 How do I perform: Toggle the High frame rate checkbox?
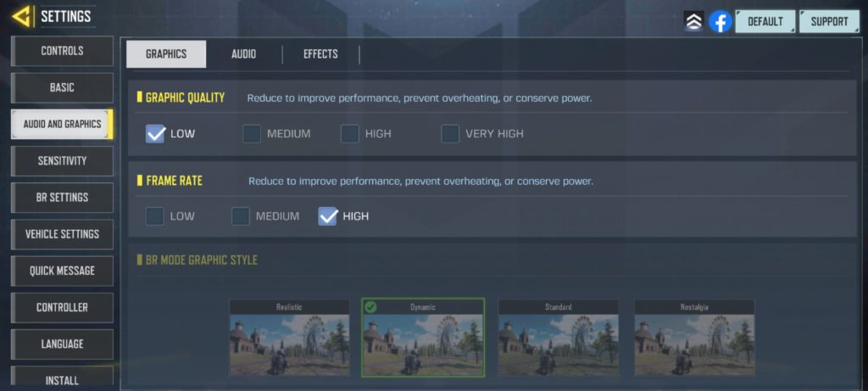(x=328, y=216)
